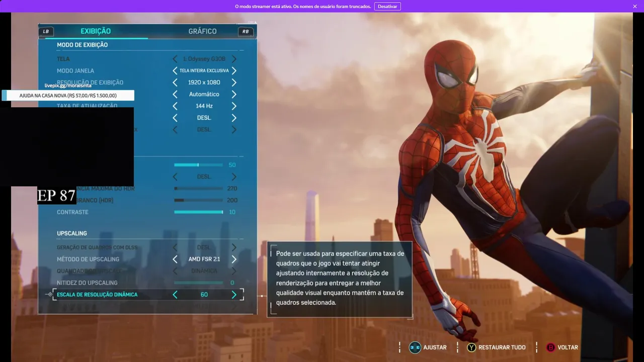
Task: Click the CONTRASTE label
Action: pos(72,212)
